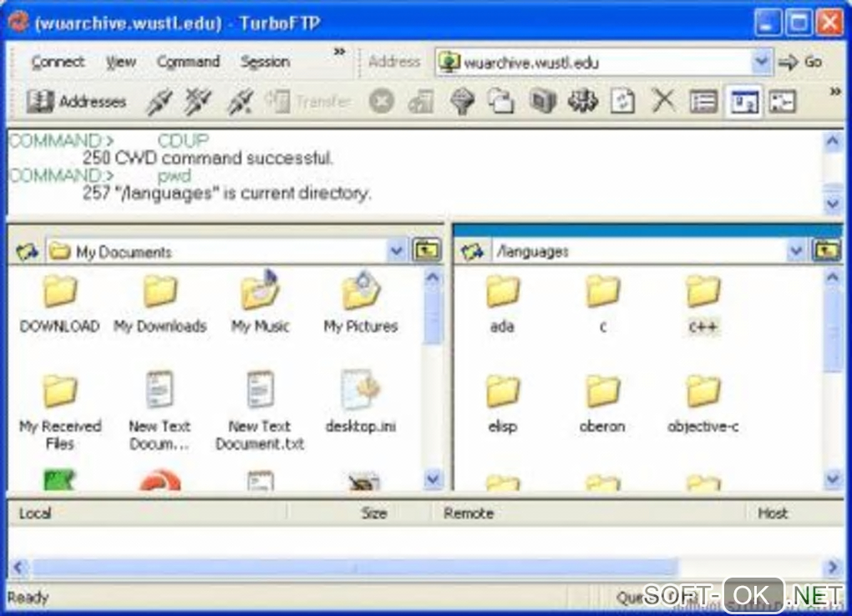Select the My Downloads folder
852x616 pixels.
(160, 303)
